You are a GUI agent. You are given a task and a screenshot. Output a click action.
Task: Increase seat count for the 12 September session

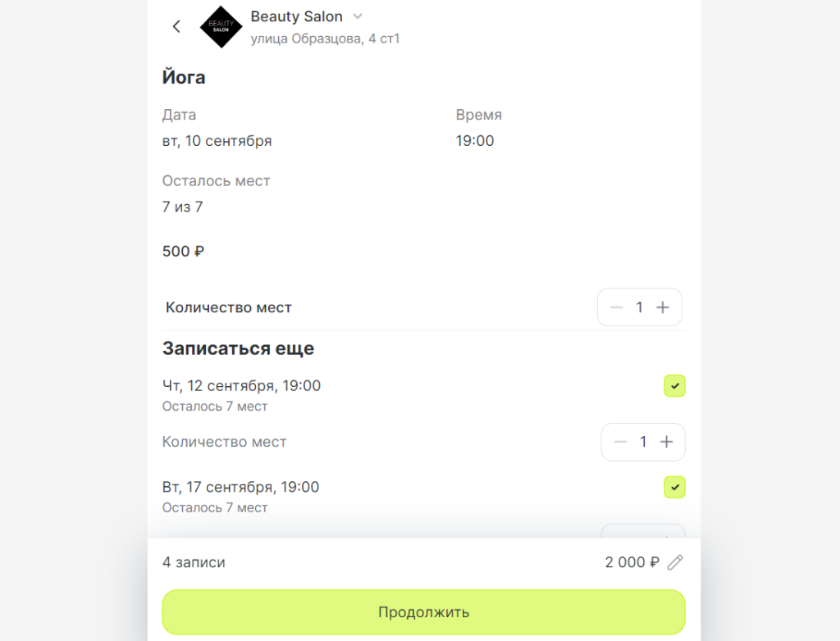pyautogui.click(x=666, y=442)
